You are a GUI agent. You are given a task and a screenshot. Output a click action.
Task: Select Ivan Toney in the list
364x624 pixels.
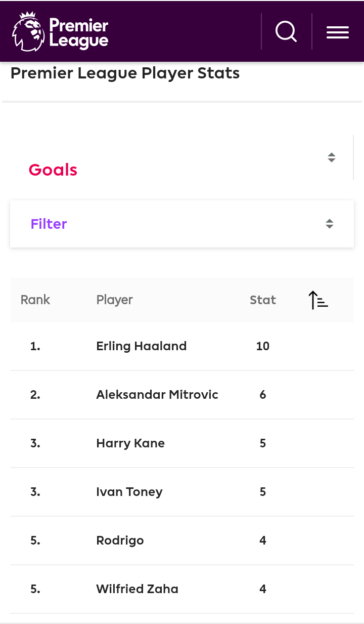pyautogui.click(x=129, y=492)
